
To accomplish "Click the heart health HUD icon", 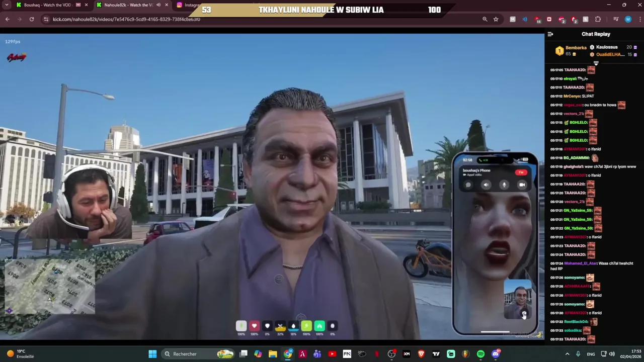I will (x=254, y=326).
